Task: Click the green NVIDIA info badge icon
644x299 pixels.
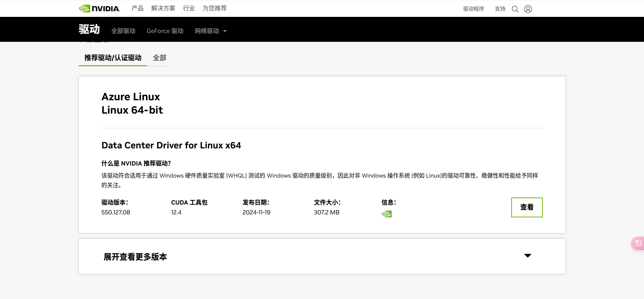Action: [386, 214]
